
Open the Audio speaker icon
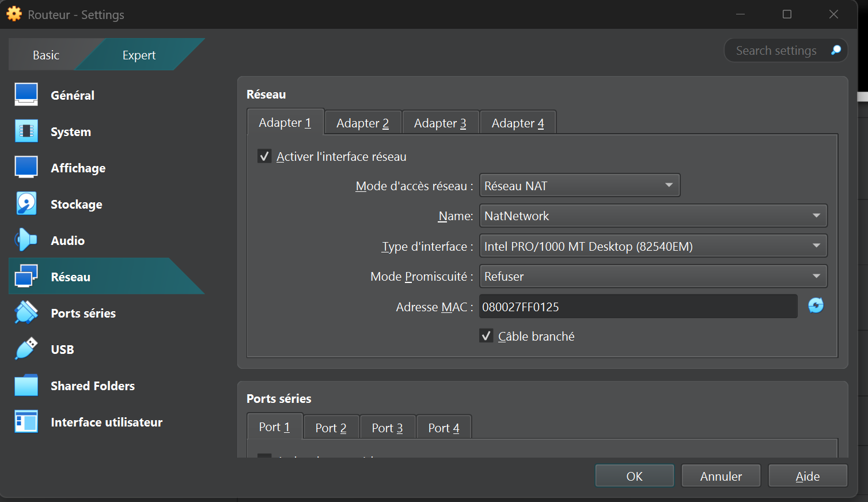point(26,240)
